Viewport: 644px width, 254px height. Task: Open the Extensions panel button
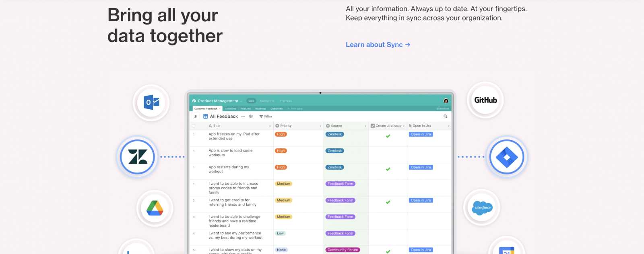coord(443,109)
